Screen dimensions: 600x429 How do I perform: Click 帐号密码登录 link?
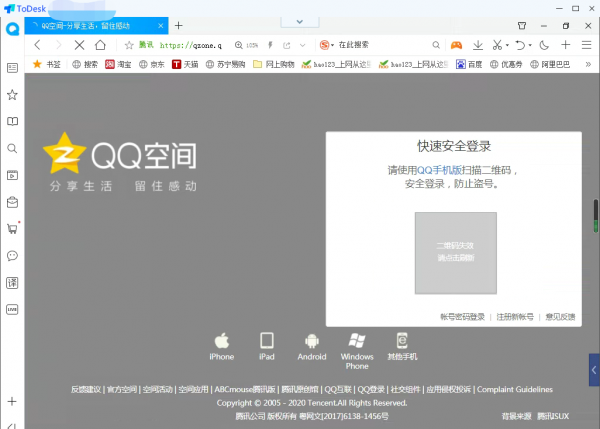click(x=462, y=317)
